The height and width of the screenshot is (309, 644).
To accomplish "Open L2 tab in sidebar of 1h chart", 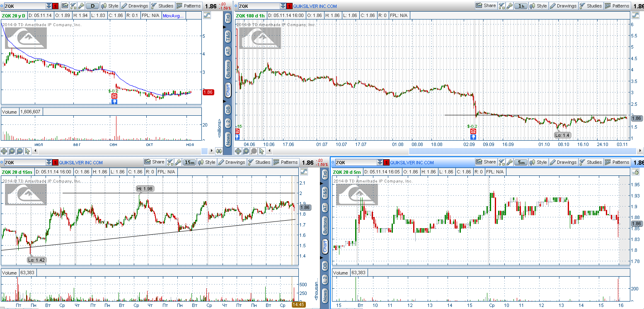I will pos(228,123).
